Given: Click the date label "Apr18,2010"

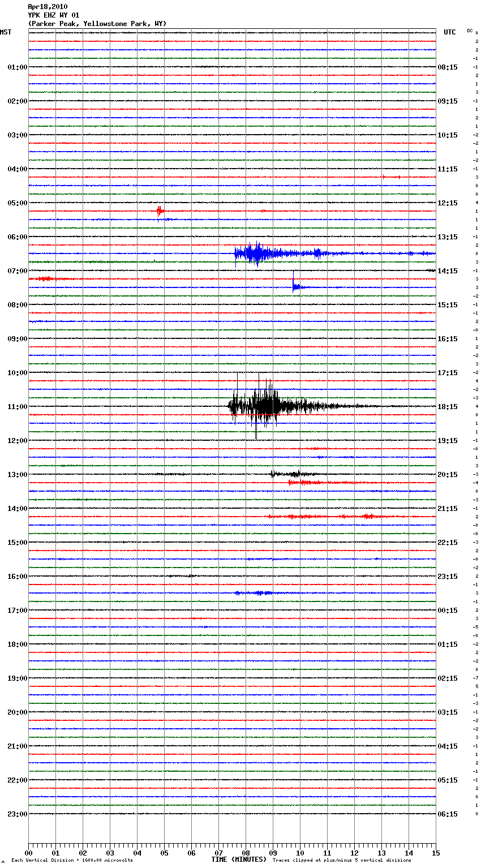Looking at the screenshot, I should click(48, 7).
